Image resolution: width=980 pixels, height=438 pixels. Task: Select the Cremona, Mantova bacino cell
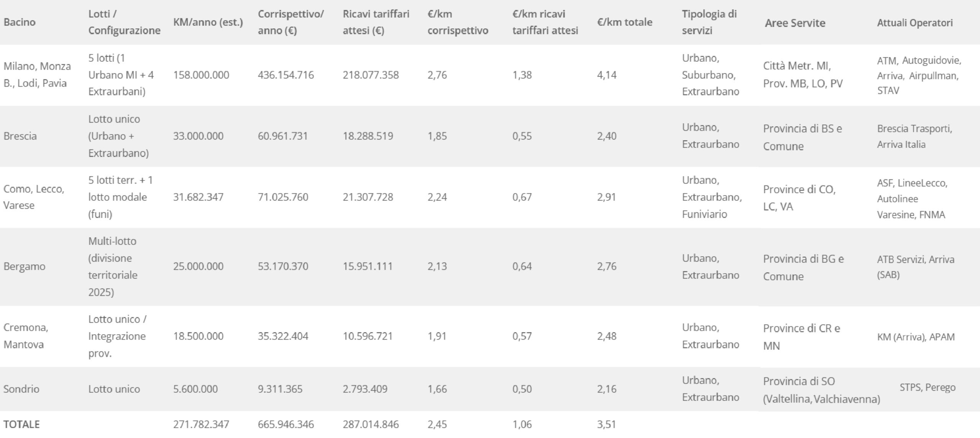coord(26,336)
